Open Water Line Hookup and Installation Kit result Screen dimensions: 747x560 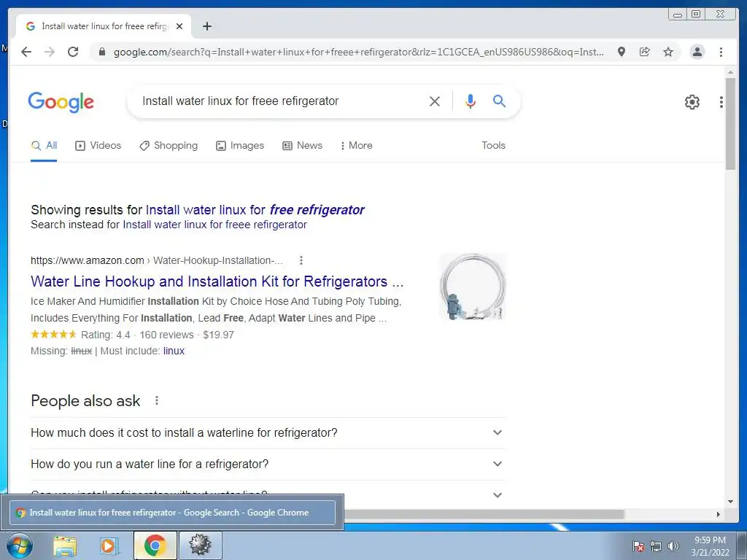tap(217, 281)
